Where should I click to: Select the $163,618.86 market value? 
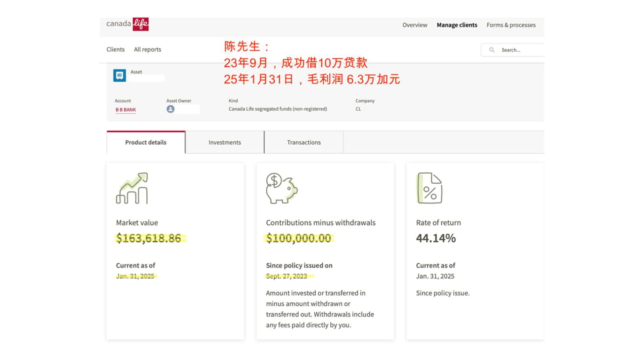(x=149, y=238)
